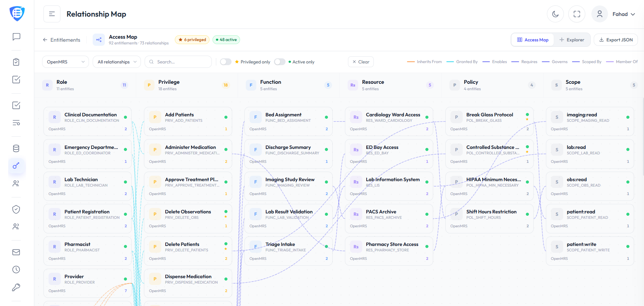Screen dimensions: 644x306
Task: Select the Break Glass Protocol policy card
Action: click(490, 121)
